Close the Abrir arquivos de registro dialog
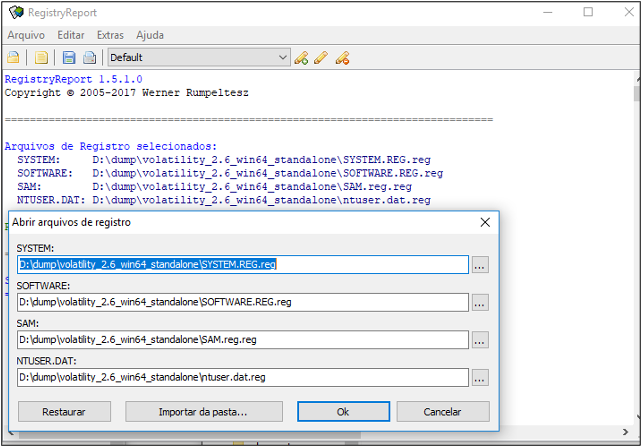Image resolution: width=642 pixels, height=446 pixels. (x=485, y=222)
